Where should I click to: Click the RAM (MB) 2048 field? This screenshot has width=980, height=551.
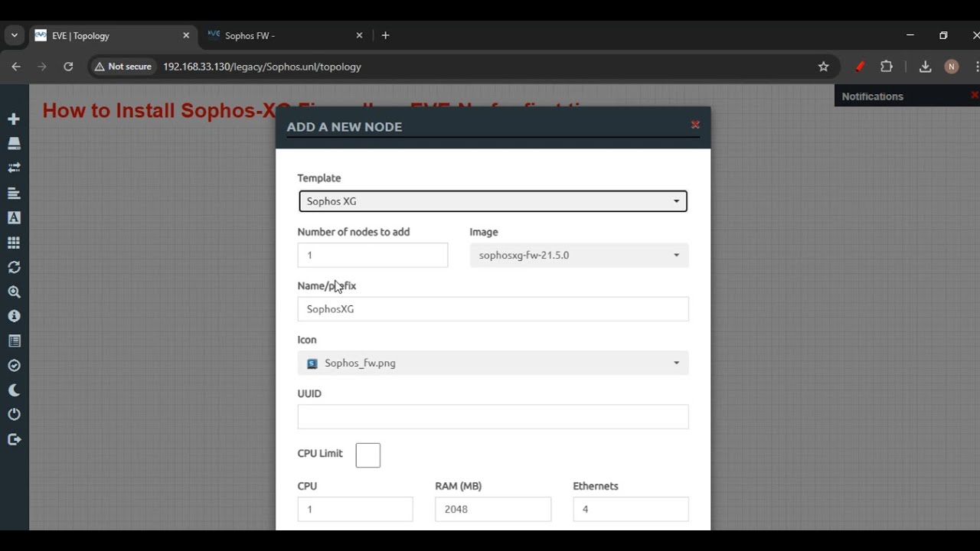(x=493, y=509)
